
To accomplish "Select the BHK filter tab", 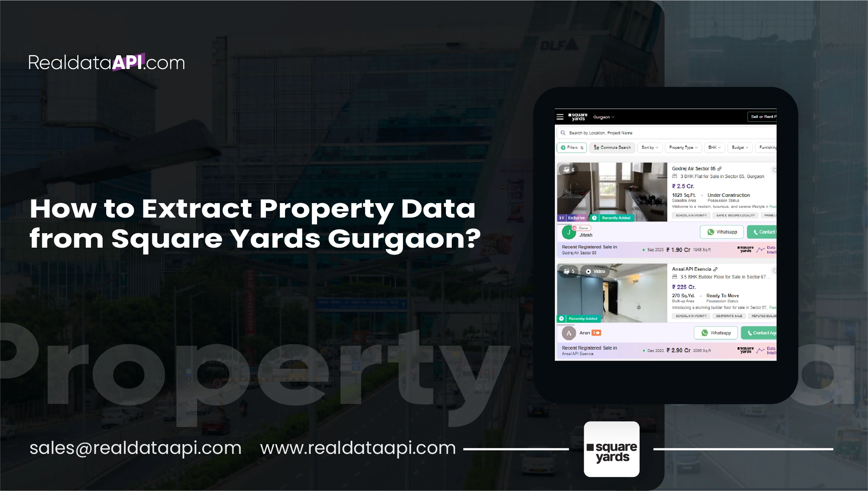I will [x=714, y=147].
